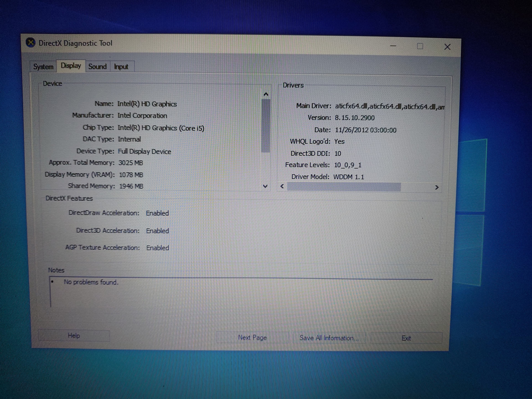This screenshot has width=532, height=399.
Task: Click Feature Levels '10_0,9_1' value
Action: click(x=348, y=165)
